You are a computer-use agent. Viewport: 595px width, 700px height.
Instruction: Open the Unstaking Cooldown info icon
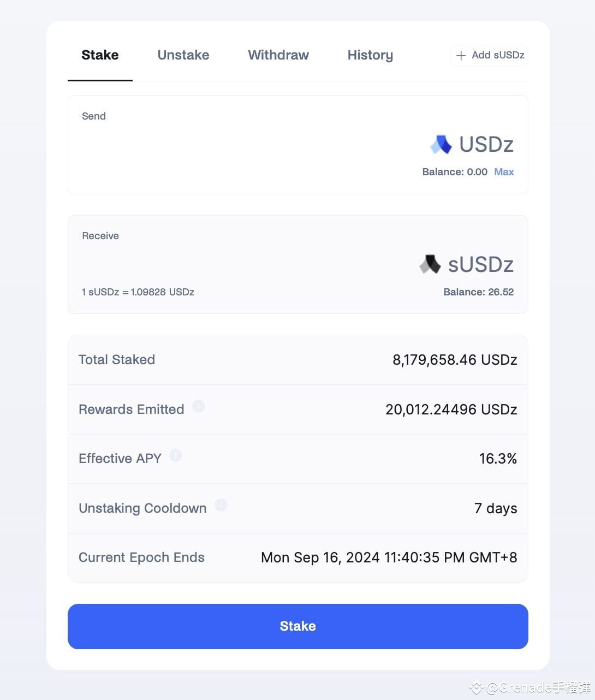tap(221, 505)
